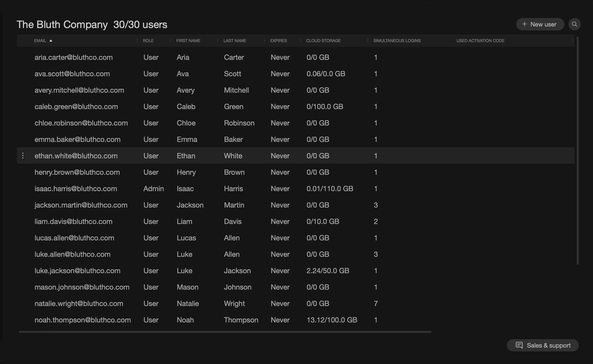Viewport: 593px width, 364px height.
Task: Click the horizontal scrollbar below the table
Action: click(225, 332)
